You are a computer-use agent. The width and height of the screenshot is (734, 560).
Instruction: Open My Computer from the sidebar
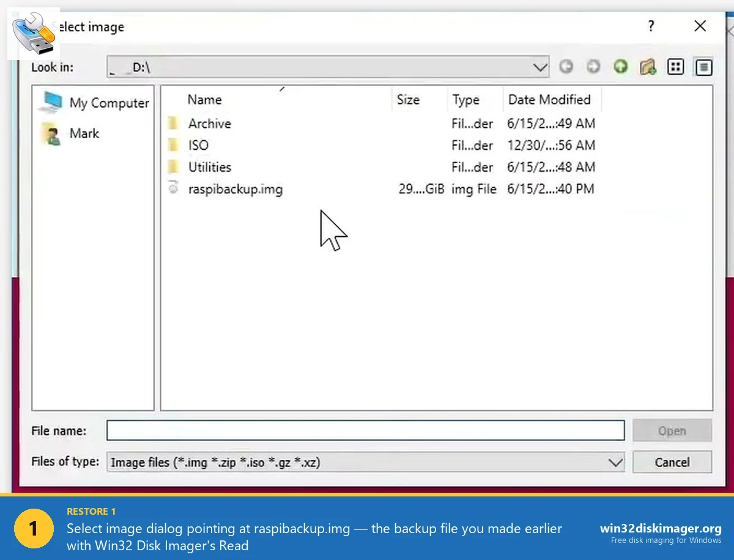109,103
